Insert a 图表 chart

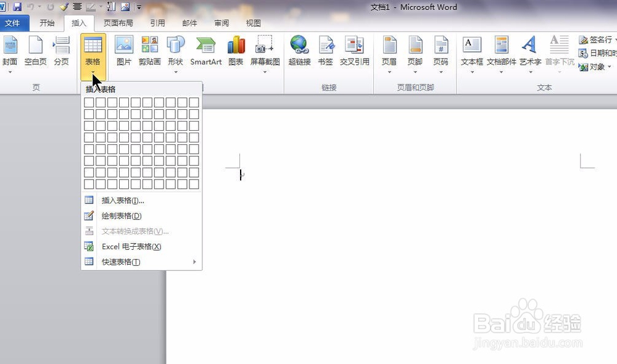236,51
